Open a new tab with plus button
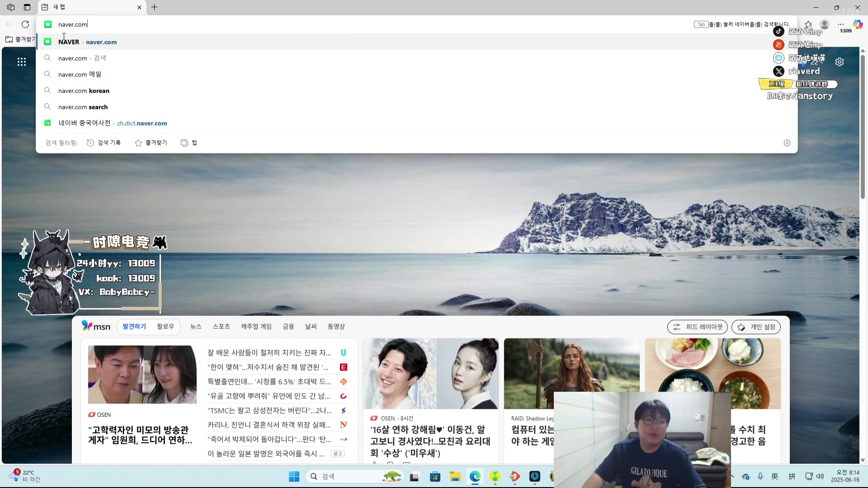This screenshot has height=488, width=868. pos(155,7)
